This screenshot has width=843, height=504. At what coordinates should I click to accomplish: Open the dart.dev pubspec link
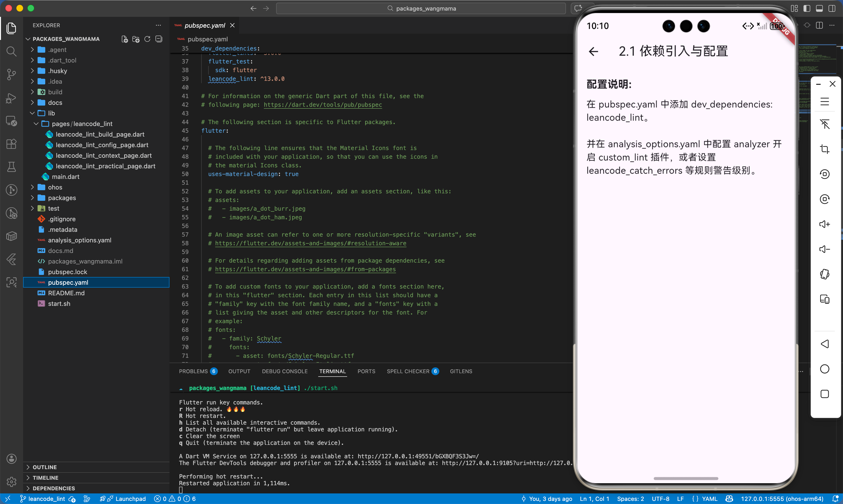point(323,105)
